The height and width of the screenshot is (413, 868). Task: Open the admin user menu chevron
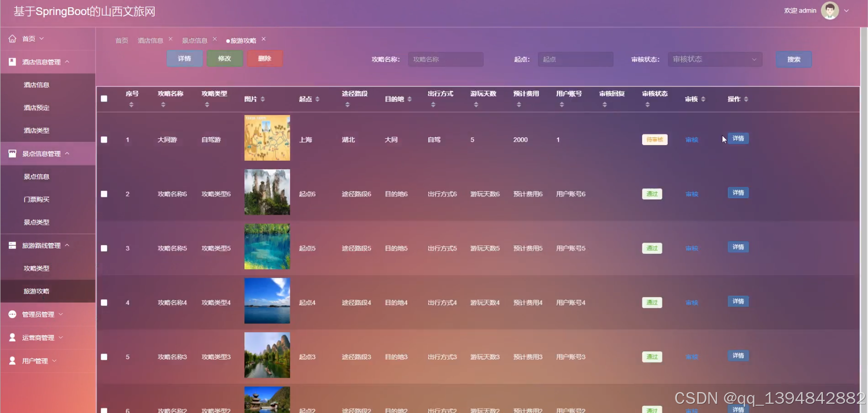coord(847,11)
